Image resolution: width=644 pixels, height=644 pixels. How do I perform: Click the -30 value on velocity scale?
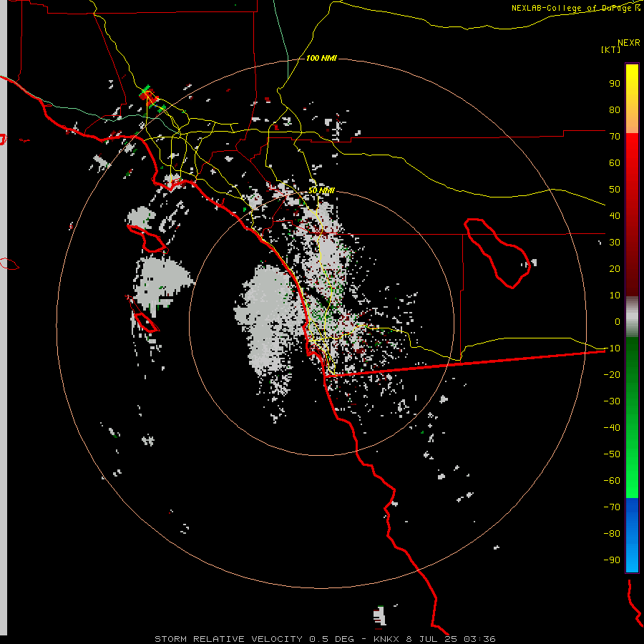[x=612, y=401]
